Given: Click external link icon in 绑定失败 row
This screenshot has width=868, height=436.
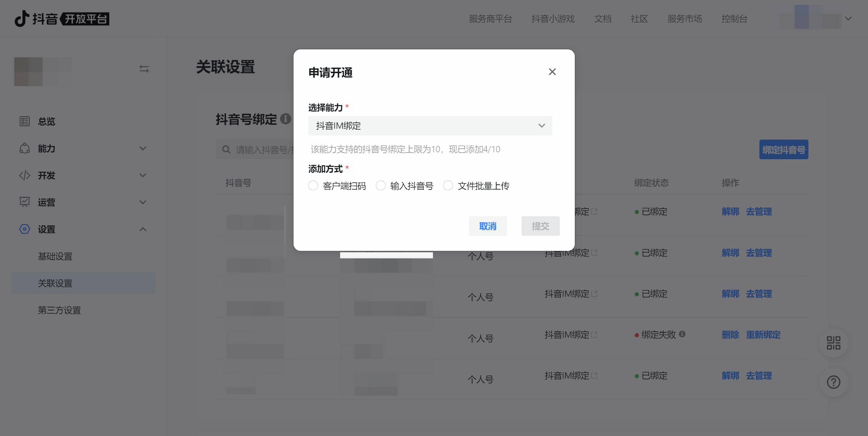Looking at the screenshot, I should (594, 335).
